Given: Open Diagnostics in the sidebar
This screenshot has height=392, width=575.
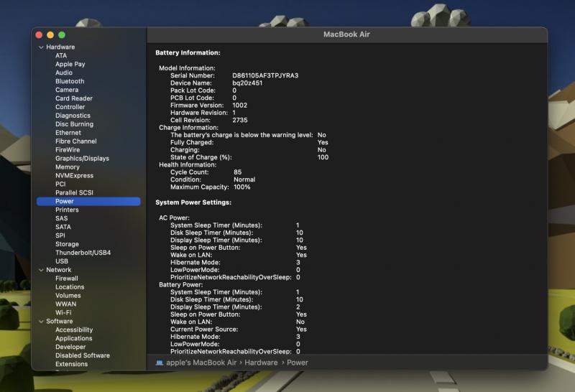Looking at the screenshot, I should click(x=73, y=116).
